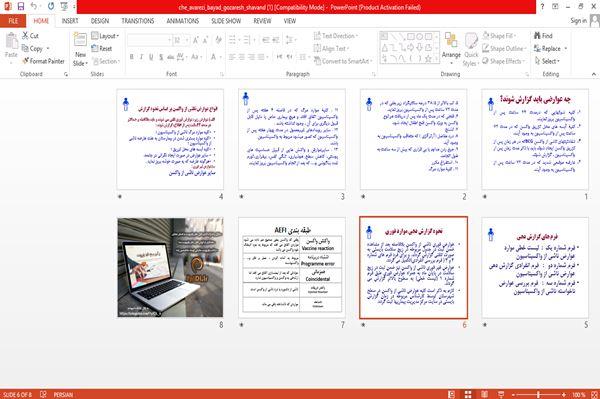
Task: Click Align Text button
Action: pos(331,48)
